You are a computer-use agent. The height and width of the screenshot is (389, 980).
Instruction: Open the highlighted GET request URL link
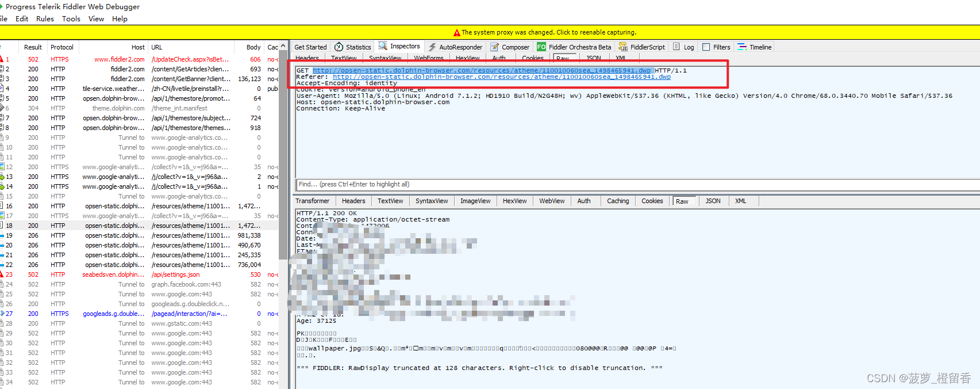(482, 70)
